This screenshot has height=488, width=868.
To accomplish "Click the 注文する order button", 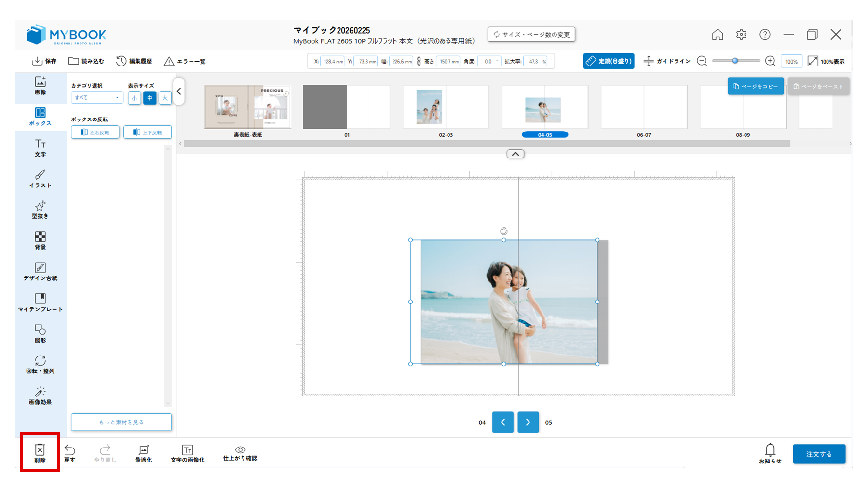I will (819, 454).
